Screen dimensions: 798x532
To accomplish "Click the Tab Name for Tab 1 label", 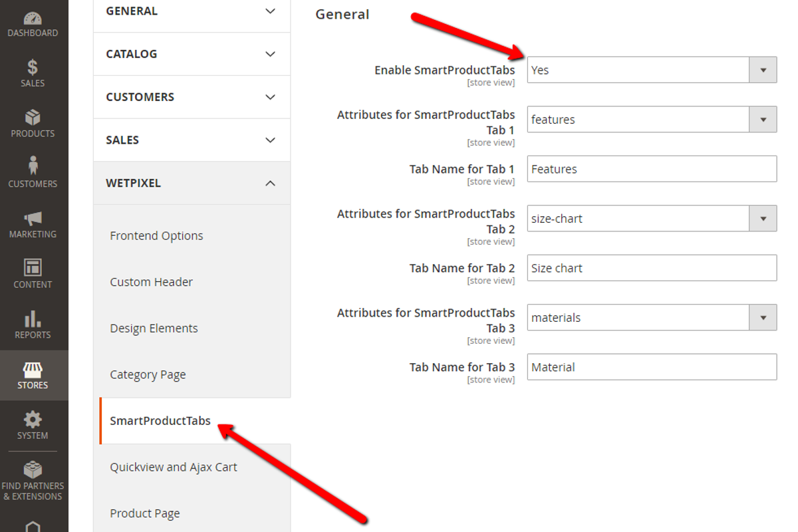I will pos(462,169).
